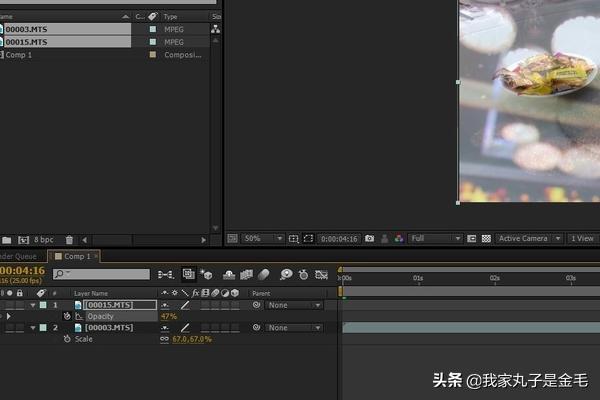Screen dimensions: 600x400
Task: Toggle shy switch on 00015.MTS layer
Action: click(165, 305)
